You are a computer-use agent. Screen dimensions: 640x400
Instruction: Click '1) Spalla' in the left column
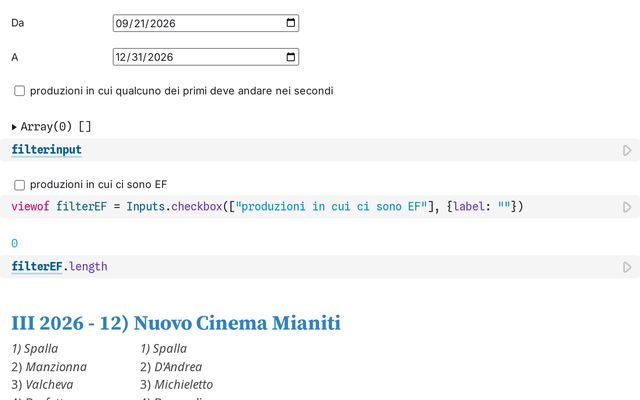35,349
